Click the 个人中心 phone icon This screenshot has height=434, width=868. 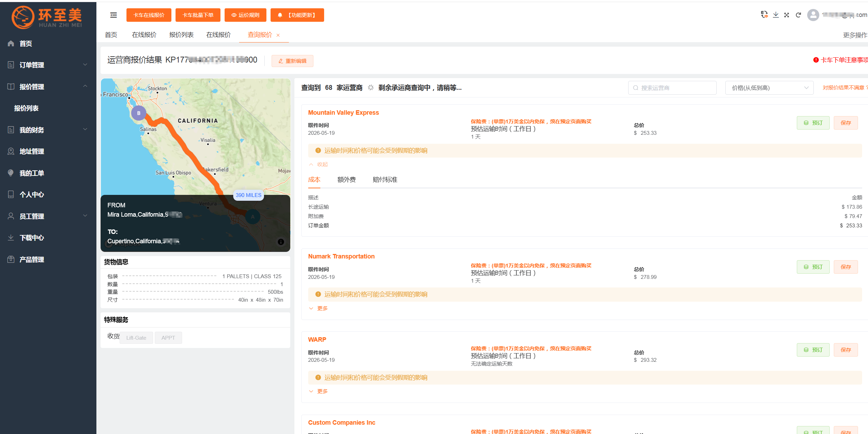click(11, 195)
